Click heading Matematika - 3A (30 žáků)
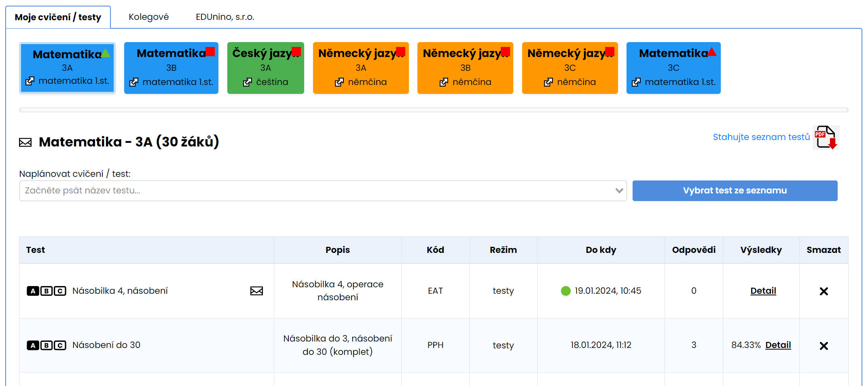This screenshot has width=868, height=386. click(129, 142)
